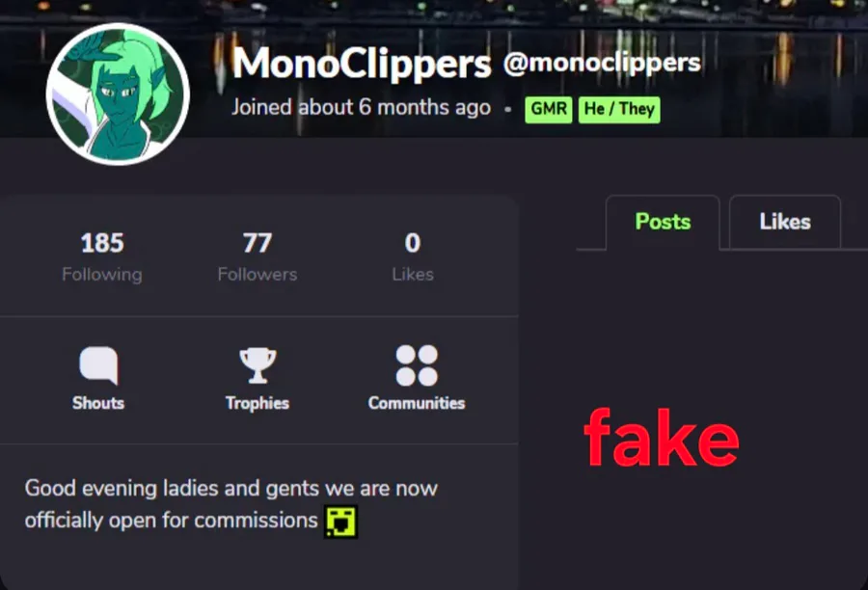Viewport: 868px width, 590px height.
Task: Switch to the Posts tab
Action: (x=663, y=222)
